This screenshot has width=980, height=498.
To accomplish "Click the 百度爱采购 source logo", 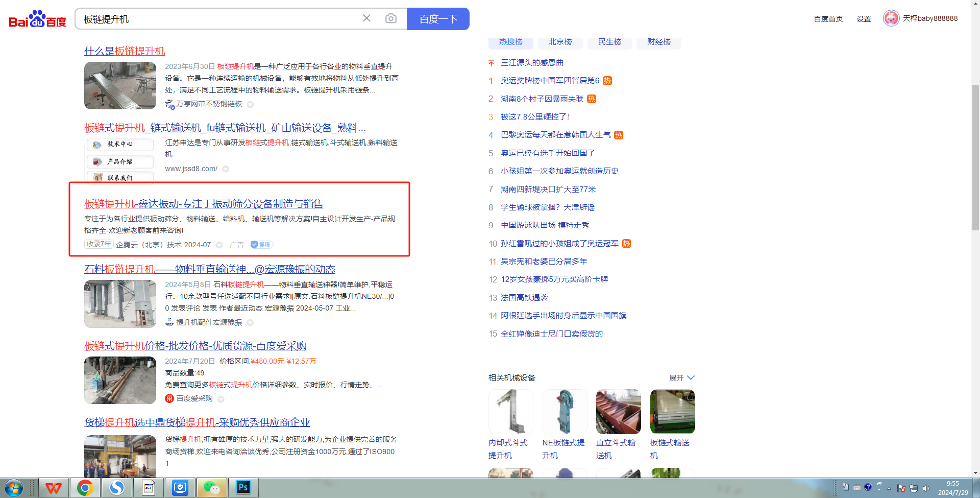I will pyautogui.click(x=169, y=398).
